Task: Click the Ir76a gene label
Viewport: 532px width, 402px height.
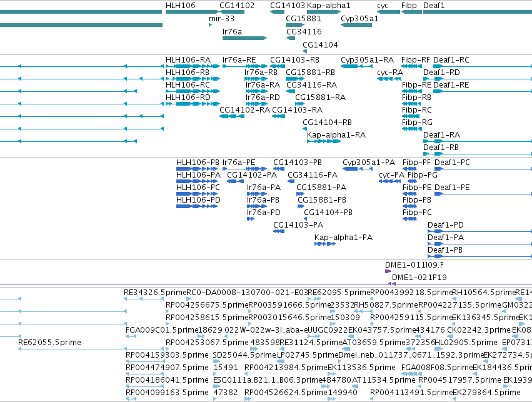Action: 233,31
